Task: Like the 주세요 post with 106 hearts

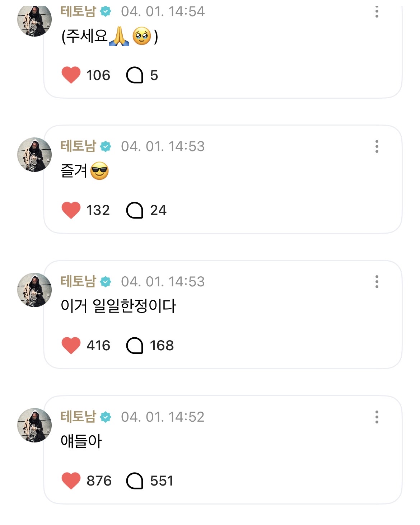Action: pyautogui.click(x=71, y=75)
